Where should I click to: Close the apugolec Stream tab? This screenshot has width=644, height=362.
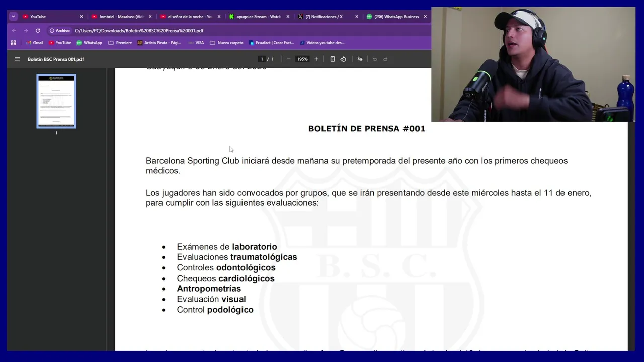pos(288,17)
